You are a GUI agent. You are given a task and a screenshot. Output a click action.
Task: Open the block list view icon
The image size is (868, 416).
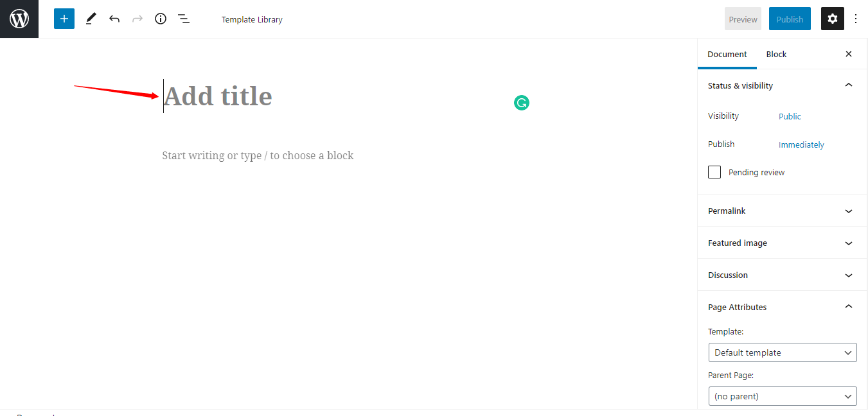pyautogui.click(x=184, y=19)
